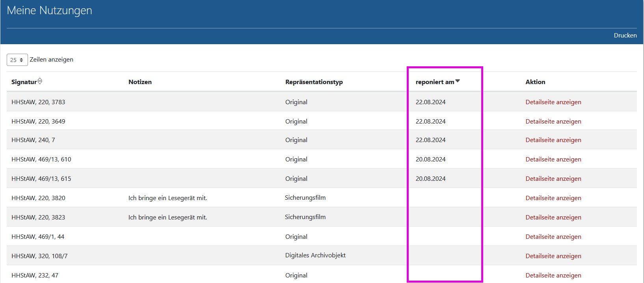Click the Meine Nutzungen page heading
Screen dimensions: 644x283
tap(50, 11)
